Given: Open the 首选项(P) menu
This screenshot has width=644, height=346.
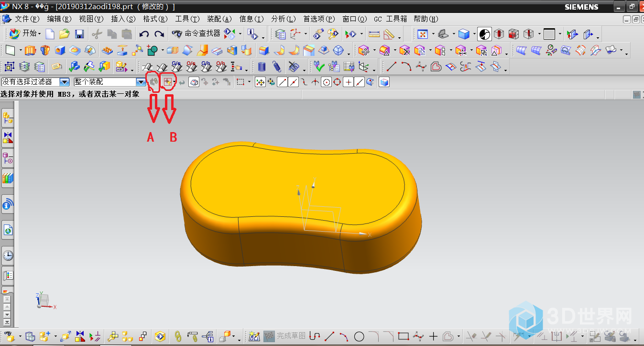Looking at the screenshot, I should point(319,19).
